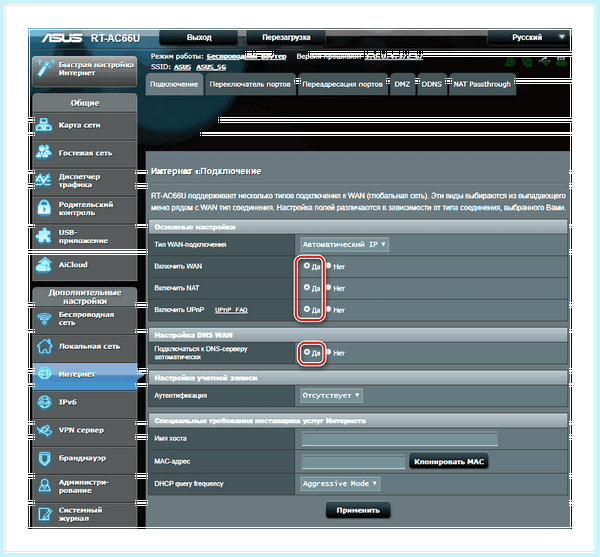Viewport: 600px width, 557px height.
Task: Open Администрирование user icon
Action: coord(44,486)
